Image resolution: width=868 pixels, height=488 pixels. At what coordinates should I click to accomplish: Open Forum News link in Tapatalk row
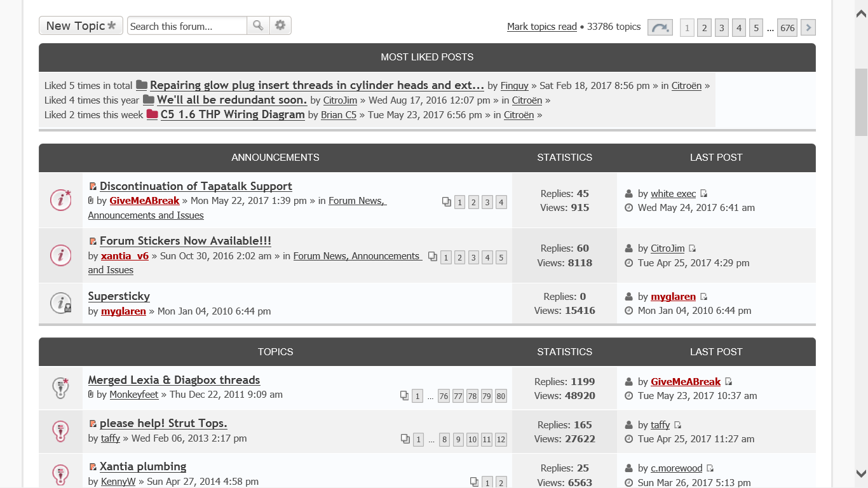[x=356, y=201]
